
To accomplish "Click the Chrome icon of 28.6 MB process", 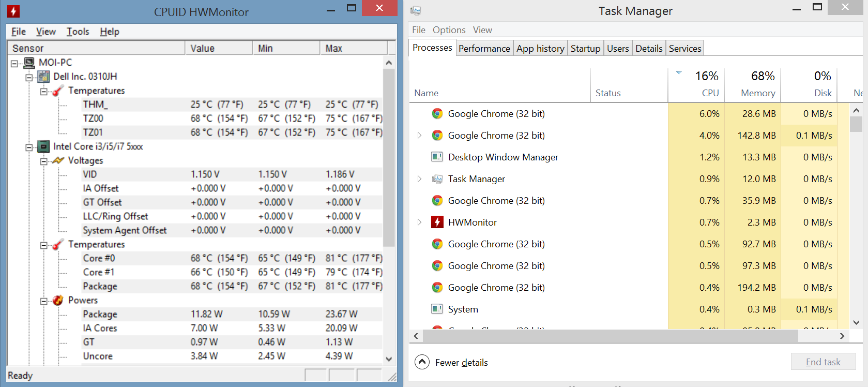I will [437, 114].
